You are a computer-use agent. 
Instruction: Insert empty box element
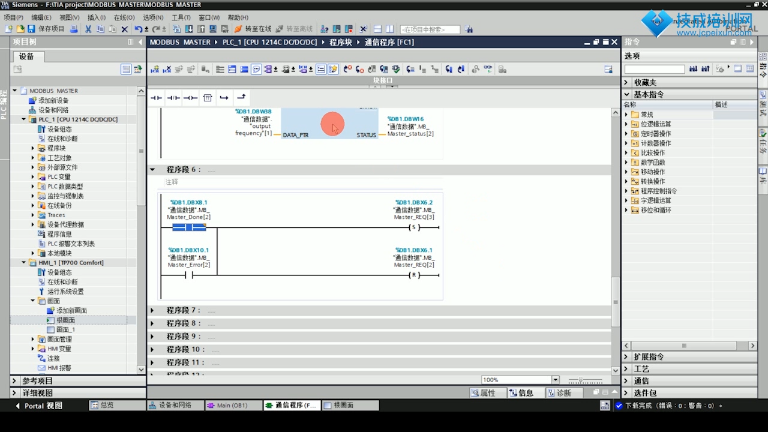(207, 98)
